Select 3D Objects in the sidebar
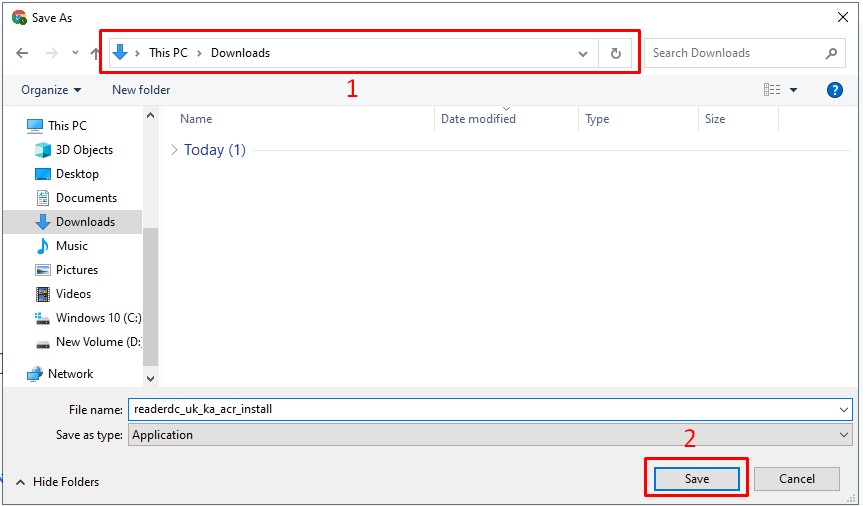The width and height of the screenshot is (863, 506). (x=84, y=150)
